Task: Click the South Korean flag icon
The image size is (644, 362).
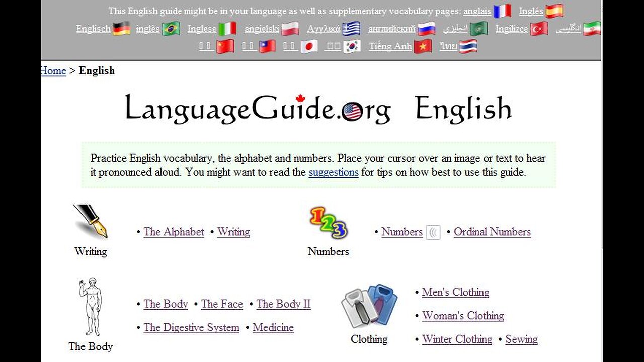Action: tap(352, 46)
